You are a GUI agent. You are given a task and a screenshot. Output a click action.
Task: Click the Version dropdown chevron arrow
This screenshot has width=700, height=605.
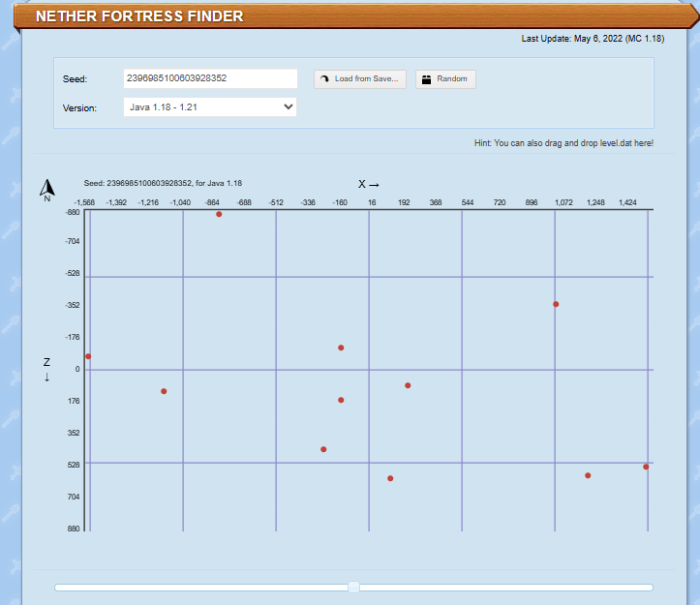coord(288,107)
